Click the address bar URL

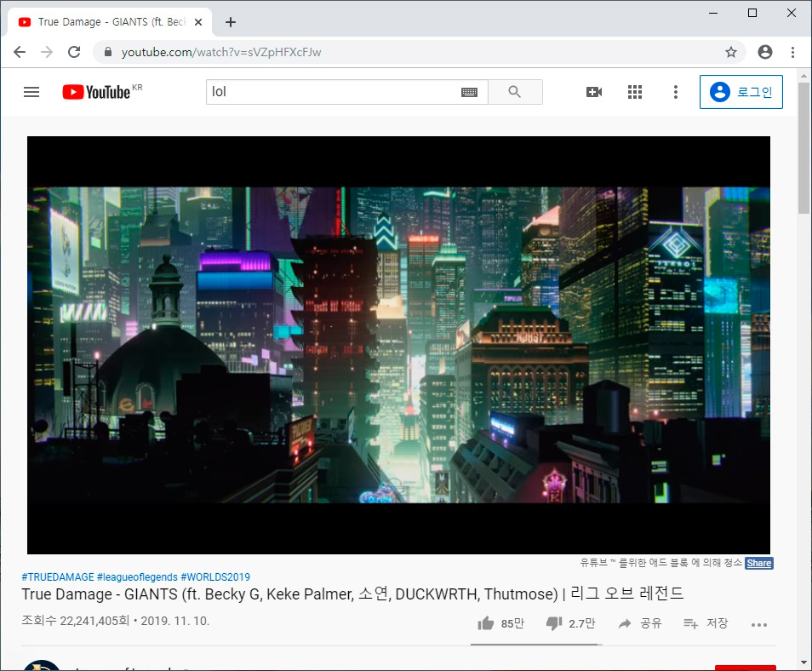(221, 52)
